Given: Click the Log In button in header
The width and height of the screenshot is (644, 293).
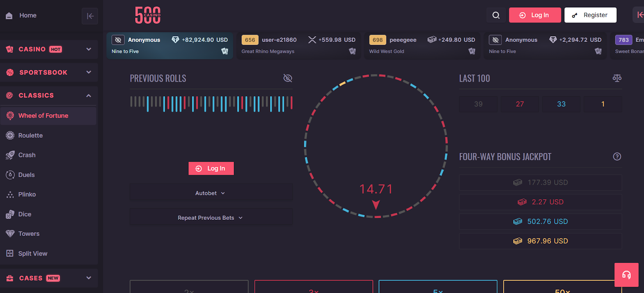Looking at the screenshot, I should (535, 15).
